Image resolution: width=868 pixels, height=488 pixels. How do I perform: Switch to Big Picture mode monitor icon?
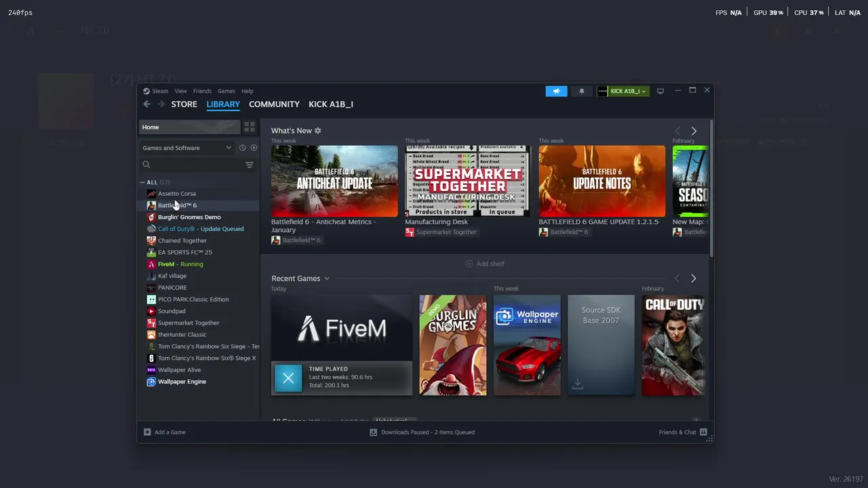pos(660,91)
